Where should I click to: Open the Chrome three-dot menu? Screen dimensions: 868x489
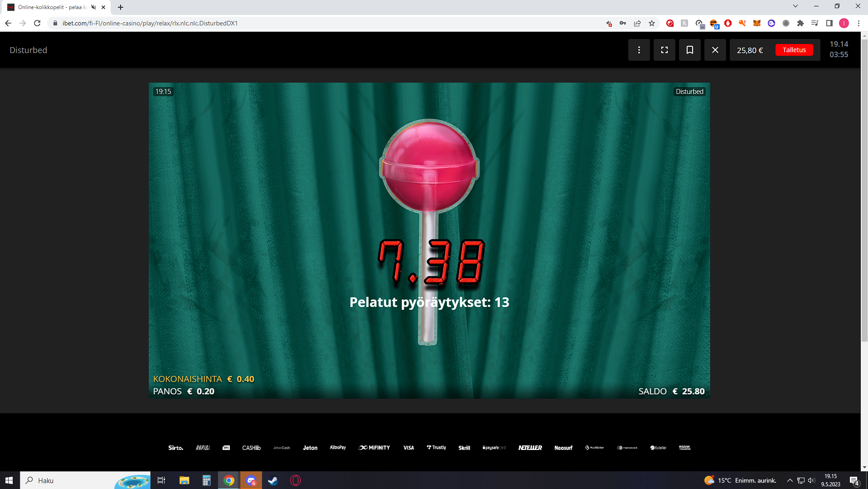(858, 23)
